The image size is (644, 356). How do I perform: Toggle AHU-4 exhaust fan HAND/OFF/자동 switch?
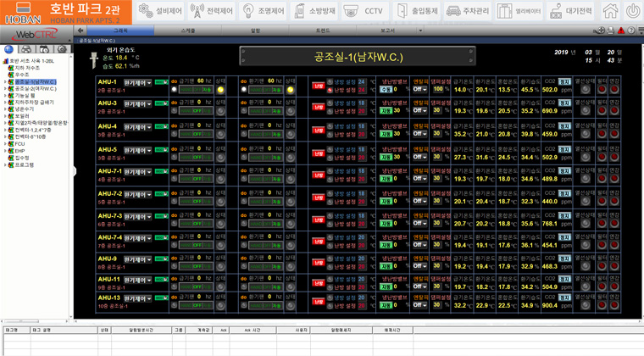(266, 134)
